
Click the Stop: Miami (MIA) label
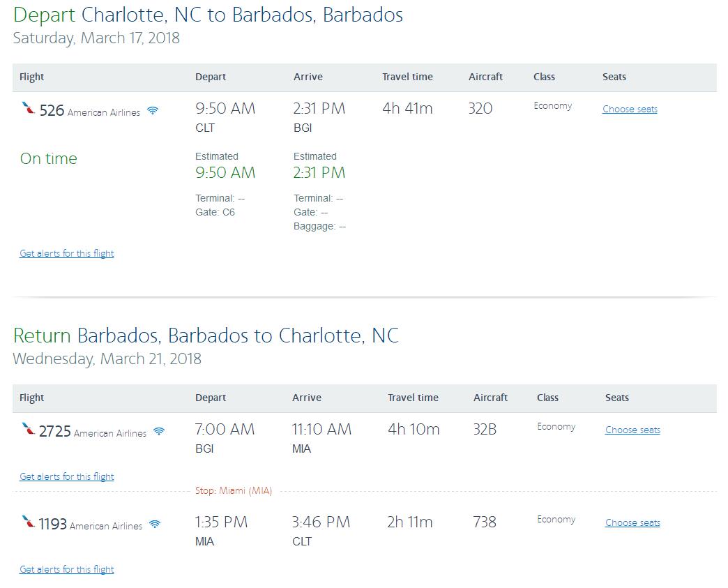click(234, 491)
